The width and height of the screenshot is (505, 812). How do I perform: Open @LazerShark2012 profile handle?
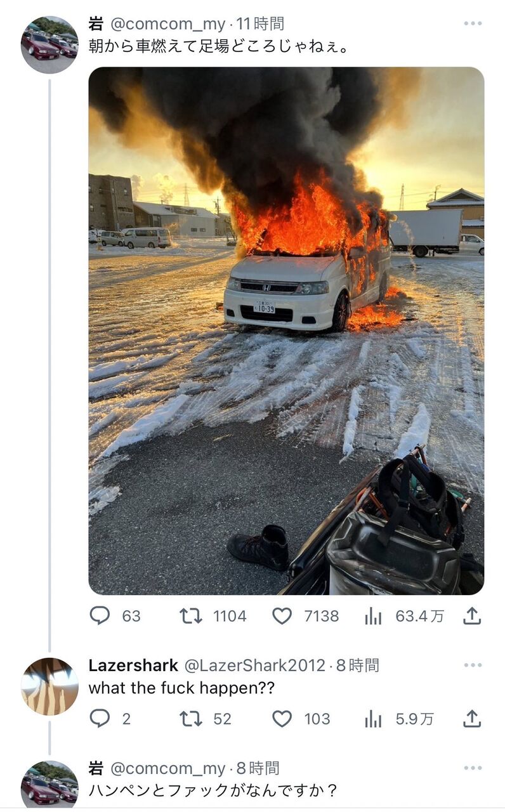click(254, 665)
